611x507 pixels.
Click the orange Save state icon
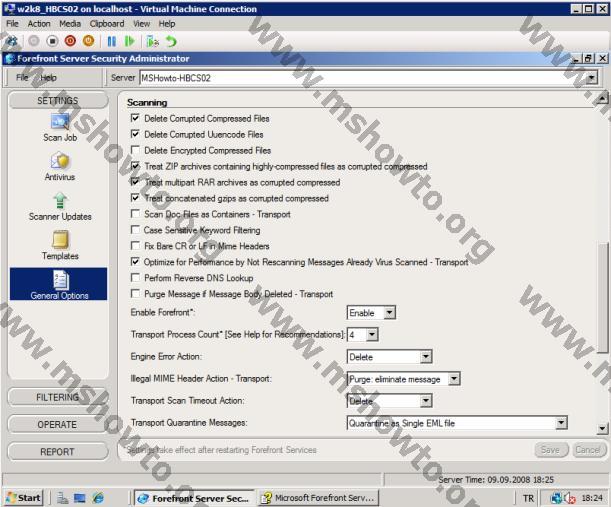pyautogui.click(x=89, y=41)
